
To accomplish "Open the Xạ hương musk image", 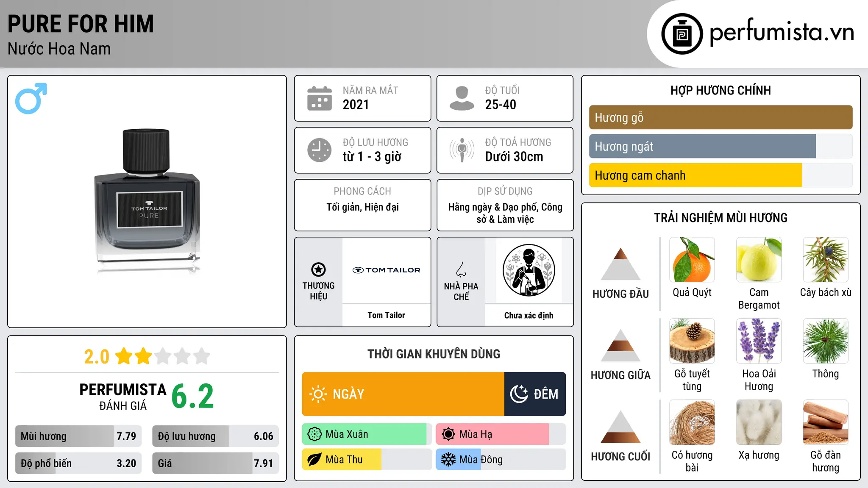I will [x=759, y=422].
